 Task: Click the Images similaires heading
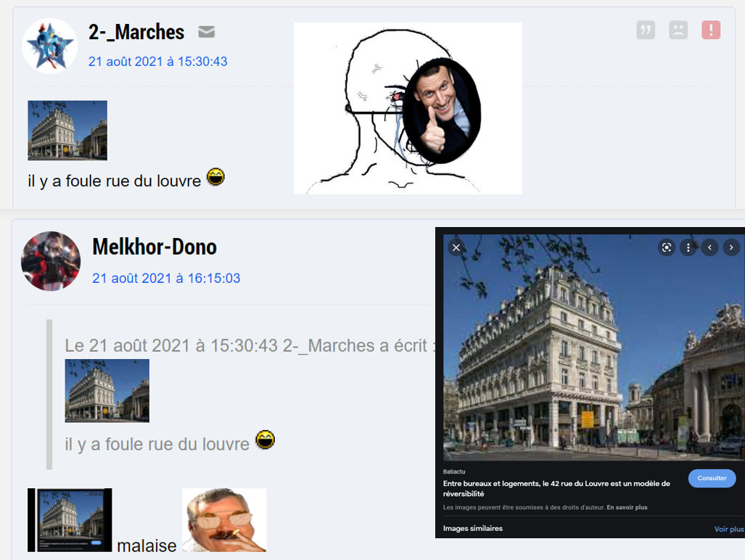472,528
